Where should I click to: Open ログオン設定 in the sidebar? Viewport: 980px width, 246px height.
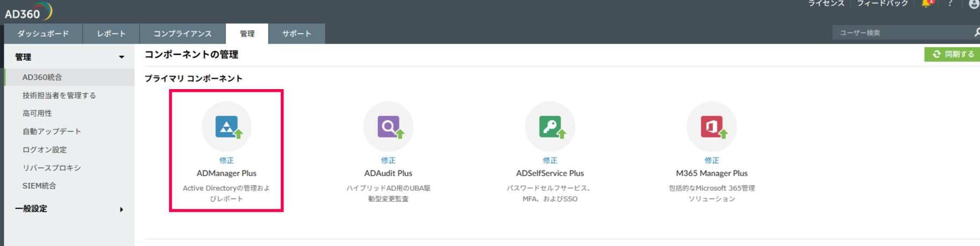tap(45, 149)
